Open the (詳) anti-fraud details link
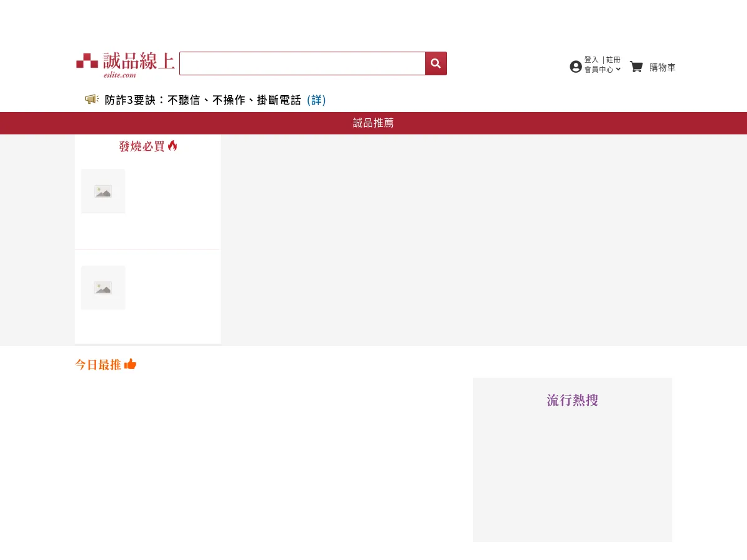 point(316,100)
